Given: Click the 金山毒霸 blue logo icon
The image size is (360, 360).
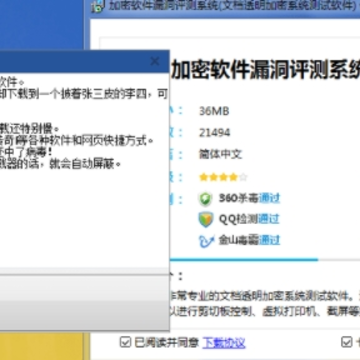Looking at the screenshot, I should click(x=207, y=241).
